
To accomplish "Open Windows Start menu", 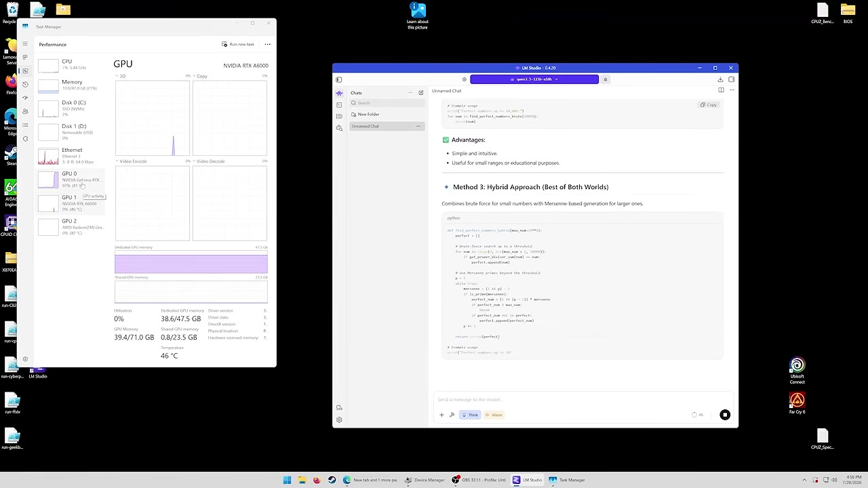I will pyautogui.click(x=287, y=480).
